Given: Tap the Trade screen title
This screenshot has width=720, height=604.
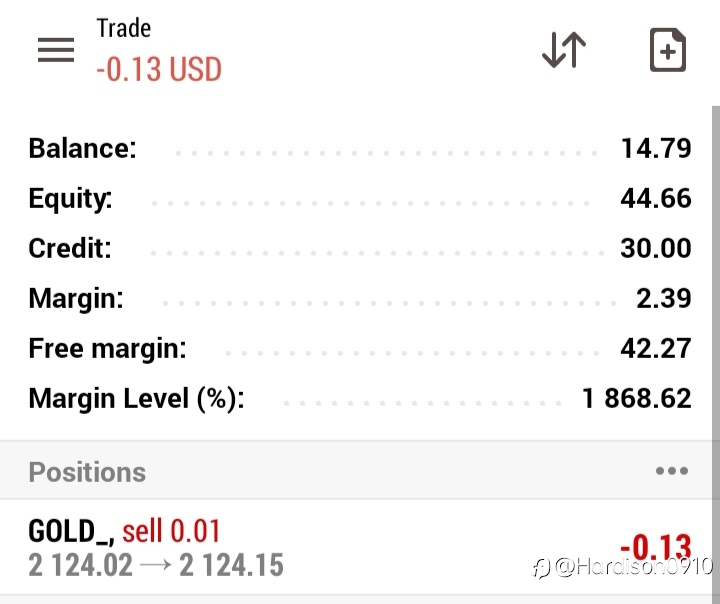Looking at the screenshot, I should pyautogui.click(x=124, y=28).
